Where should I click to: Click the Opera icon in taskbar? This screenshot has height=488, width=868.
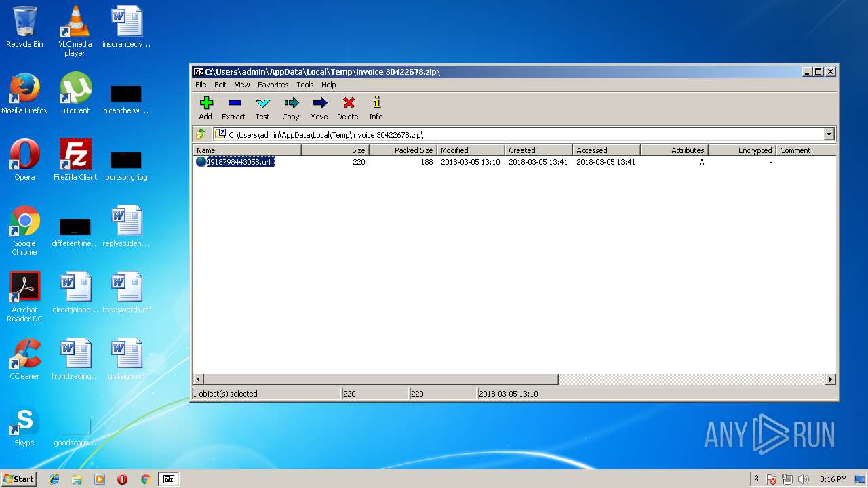click(x=122, y=479)
